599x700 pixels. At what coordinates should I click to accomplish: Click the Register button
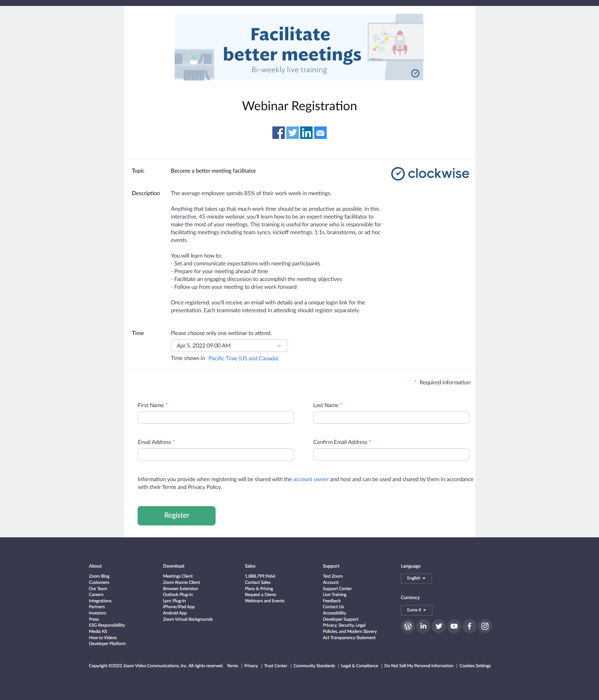click(x=177, y=515)
